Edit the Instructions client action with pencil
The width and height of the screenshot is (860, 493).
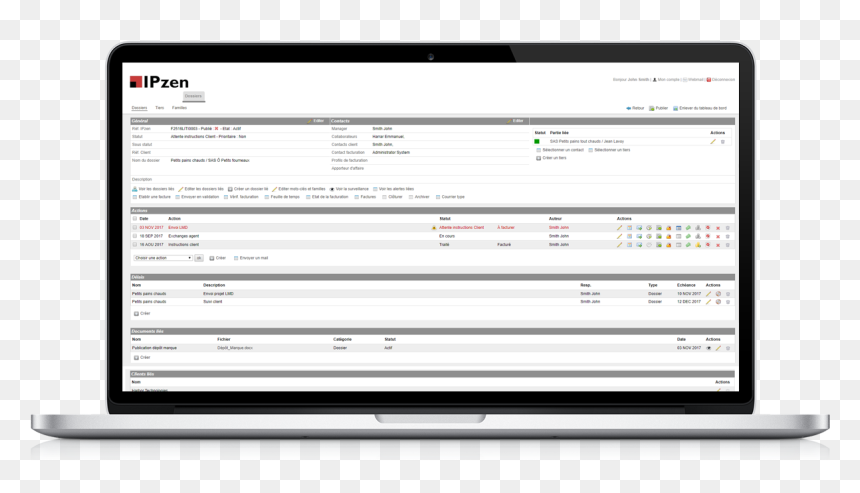pos(620,245)
